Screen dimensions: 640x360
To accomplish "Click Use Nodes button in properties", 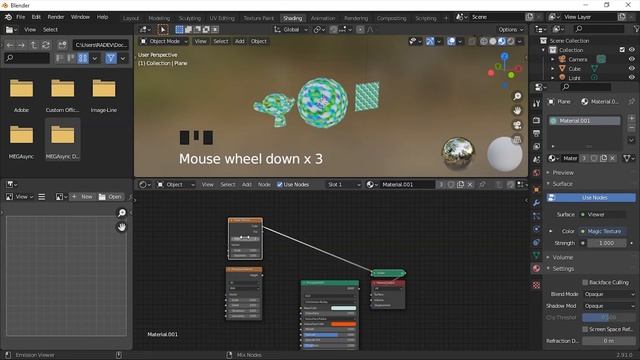I will point(591,198).
